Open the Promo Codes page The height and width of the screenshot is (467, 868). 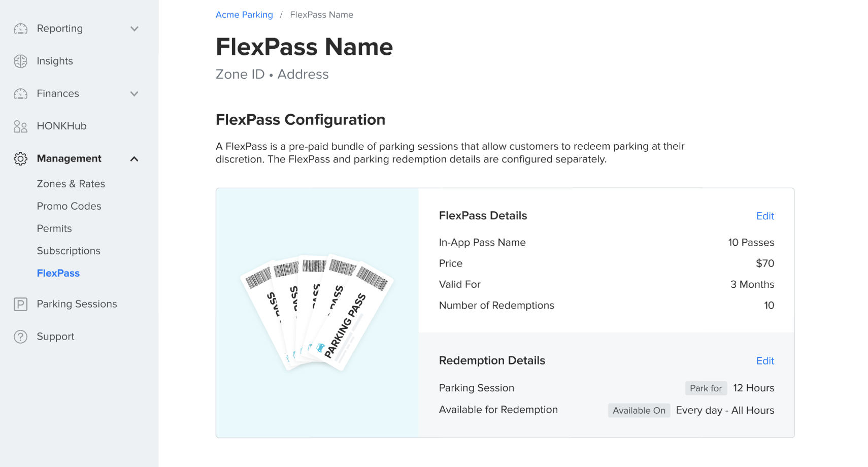coord(69,206)
